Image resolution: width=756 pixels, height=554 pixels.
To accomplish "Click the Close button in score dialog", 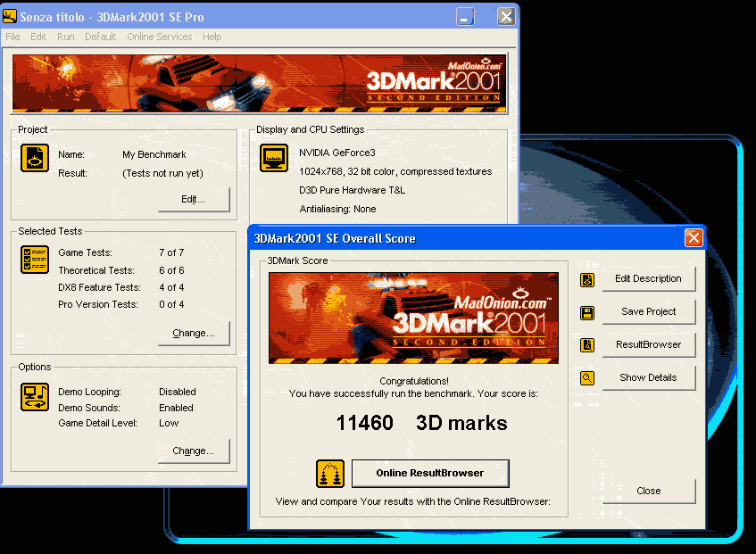I will coord(649,491).
